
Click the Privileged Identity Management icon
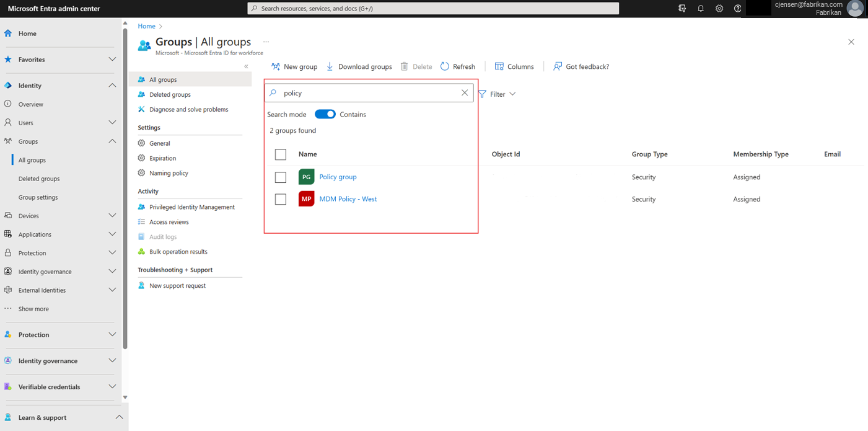141,207
